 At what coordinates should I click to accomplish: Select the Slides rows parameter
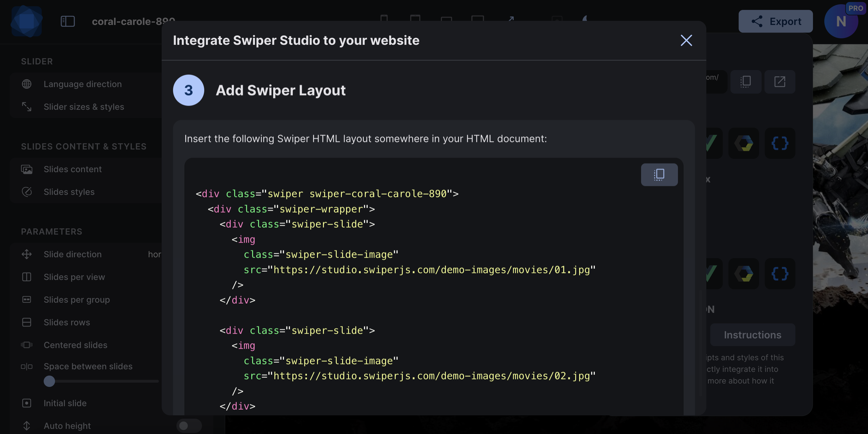point(86,322)
